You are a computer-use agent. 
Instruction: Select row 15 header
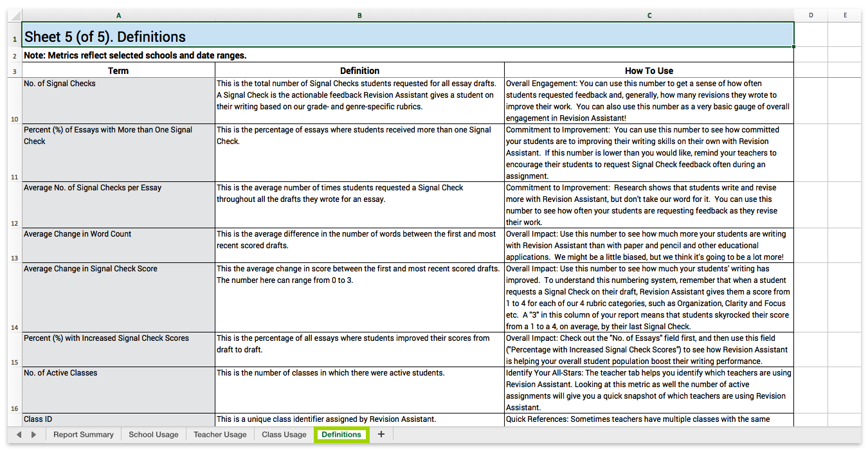[14, 350]
